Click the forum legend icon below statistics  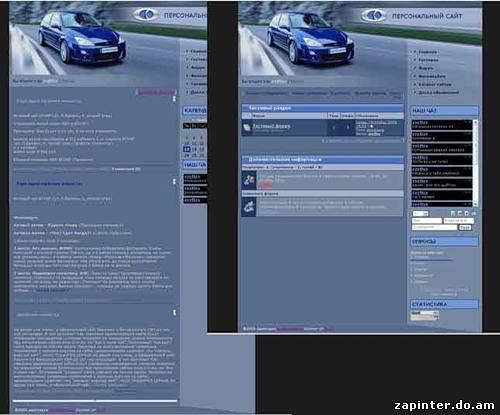click(x=249, y=207)
